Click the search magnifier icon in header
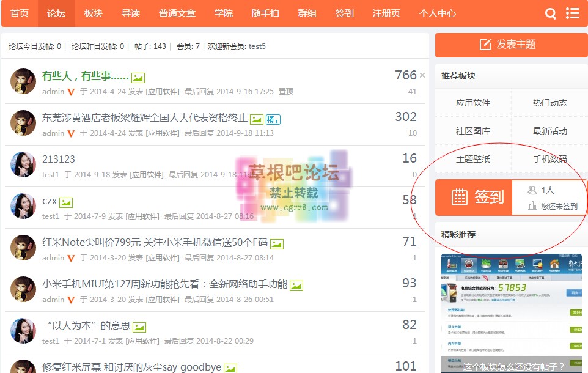 (x=551, y=13)
